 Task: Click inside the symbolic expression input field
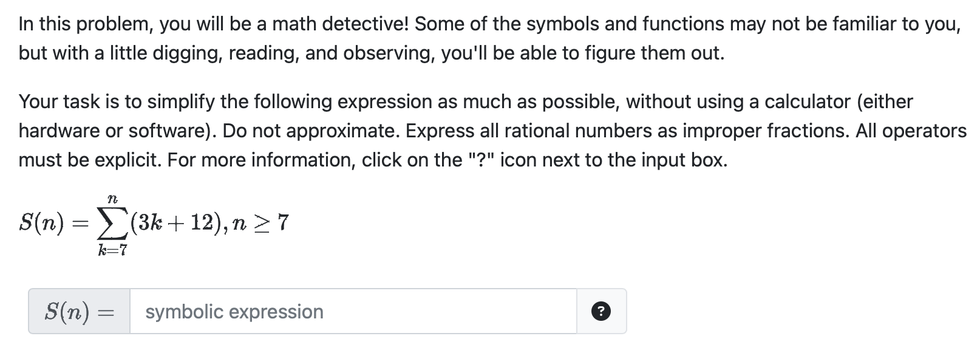pos(352,311)
